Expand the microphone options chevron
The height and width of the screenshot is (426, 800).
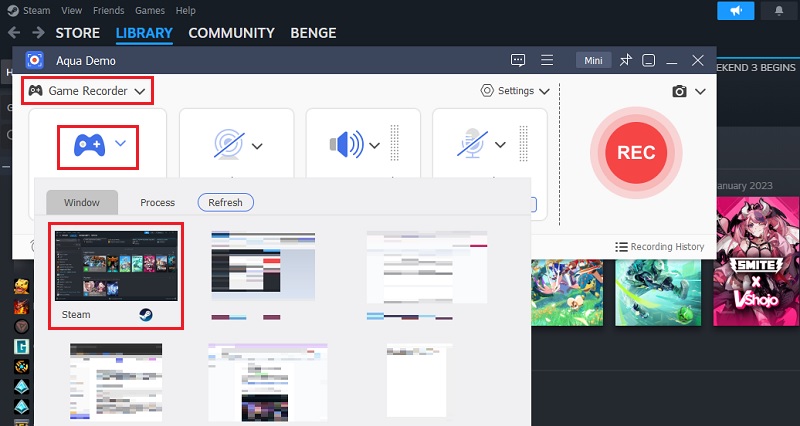pyautogui.click(x=501, y=145)
